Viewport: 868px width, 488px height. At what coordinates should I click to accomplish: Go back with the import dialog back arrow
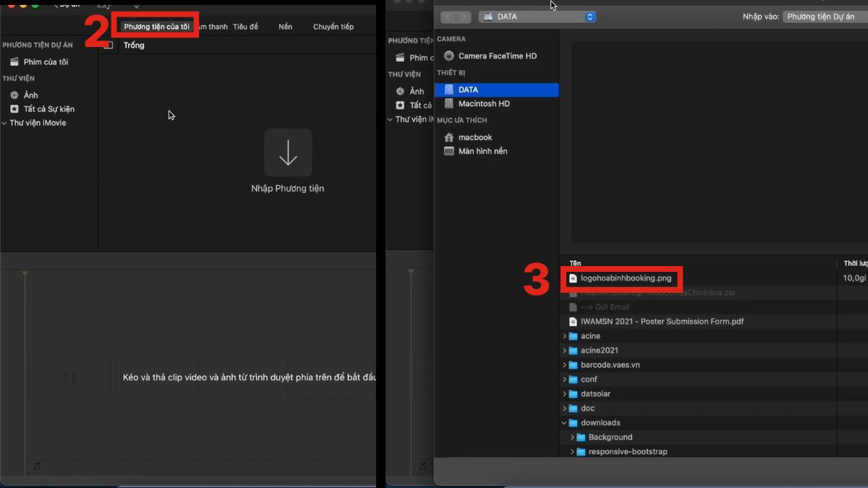448,17
